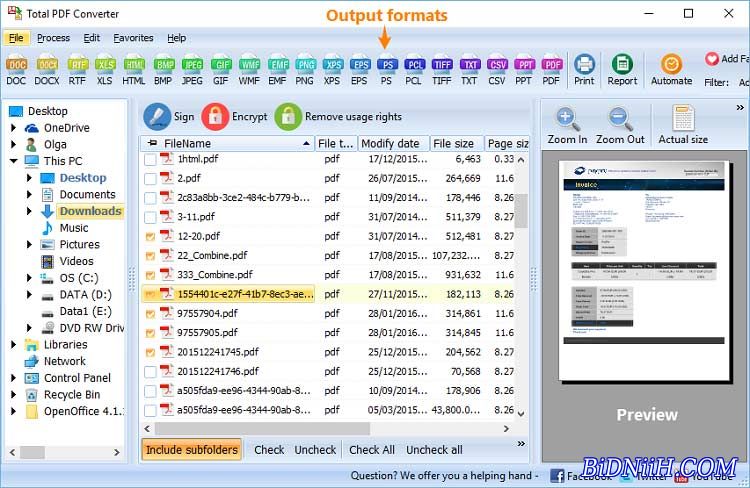Image resolution: width=750 pixels, height=488 pixels.
Task: Expand the Control Panel node
Action: tap(13, 378)
